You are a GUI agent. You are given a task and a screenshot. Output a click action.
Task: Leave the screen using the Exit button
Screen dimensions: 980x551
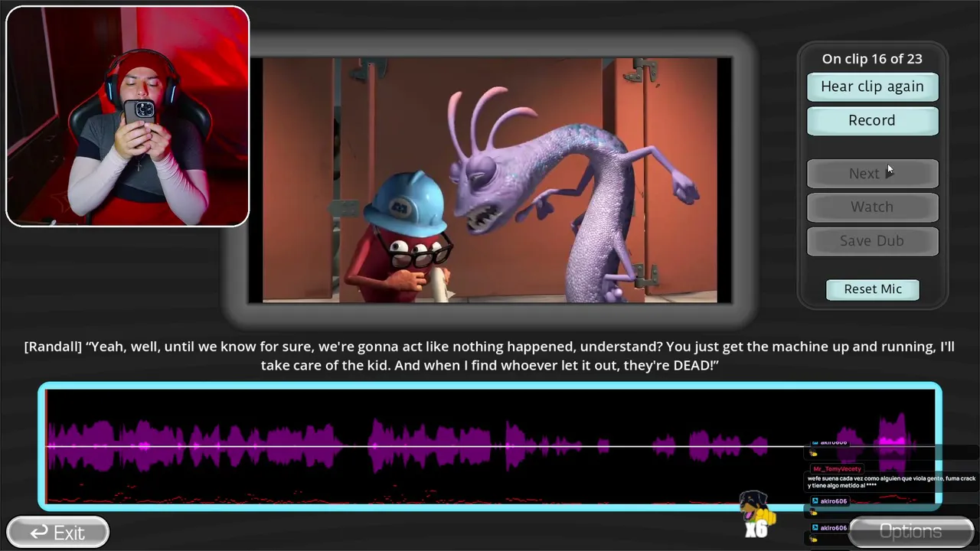(x=57, y=533)
